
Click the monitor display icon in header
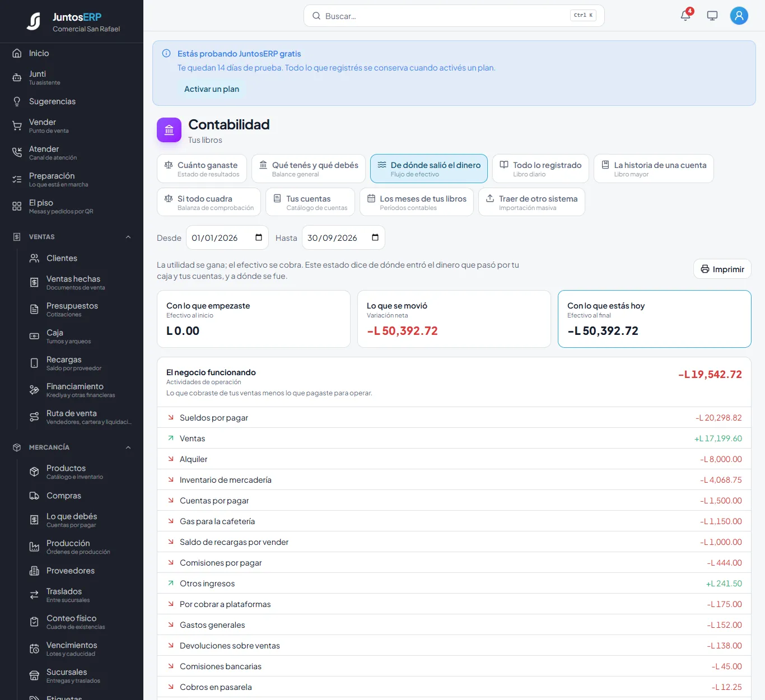click(712, 16)
